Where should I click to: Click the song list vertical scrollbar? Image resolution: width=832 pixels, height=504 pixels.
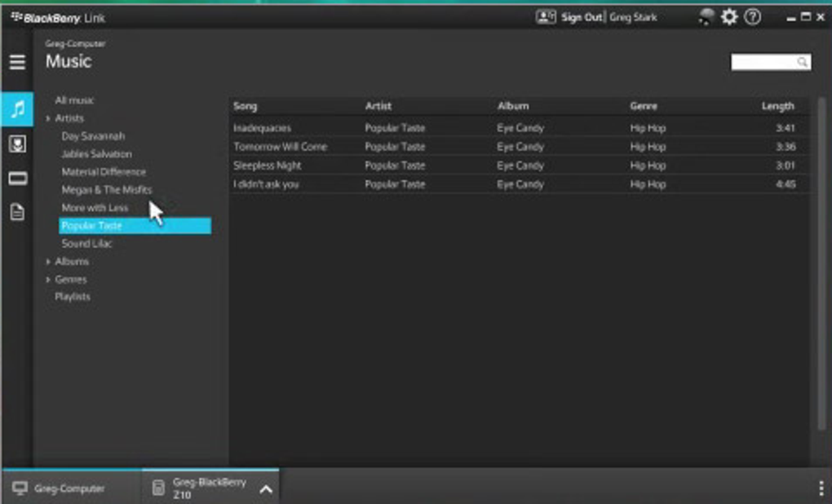[821, 263]
